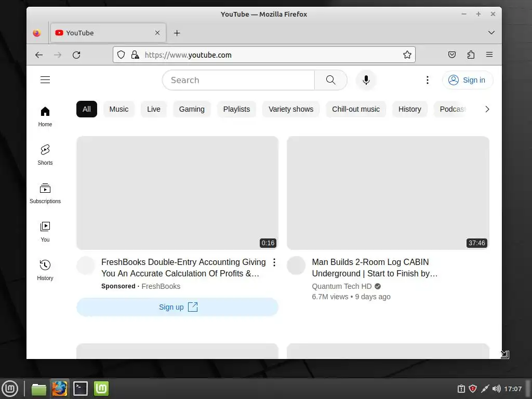List all tabs dropdown arrow
Image resolution: width=532 pixels, height=399 pixels.
click(x=491, y=33)
